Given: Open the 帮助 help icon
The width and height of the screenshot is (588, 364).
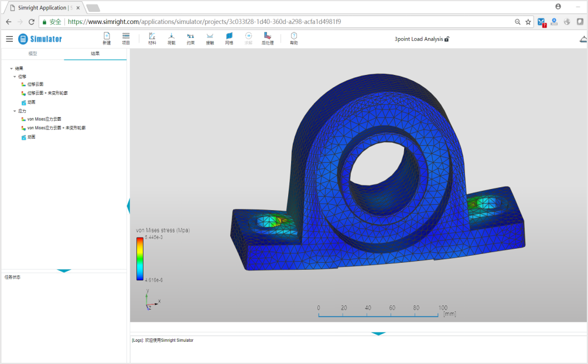Looking at the screenshot, I should tap(294, 38).
